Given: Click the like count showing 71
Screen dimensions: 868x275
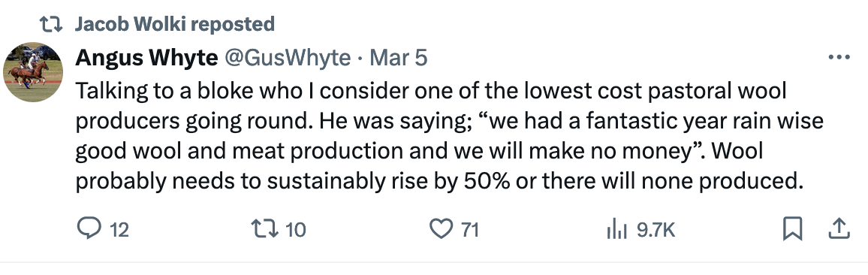Looking at the screenshot, I should tap(470, 229).
